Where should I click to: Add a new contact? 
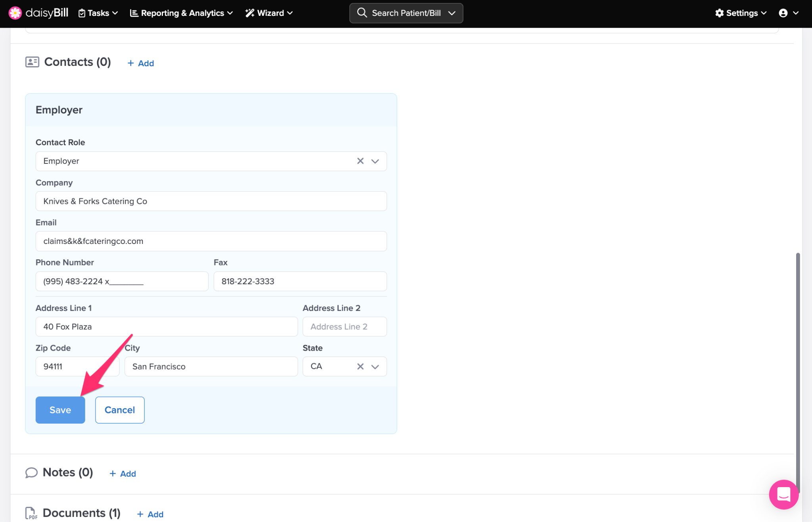[x=141, y=63]
